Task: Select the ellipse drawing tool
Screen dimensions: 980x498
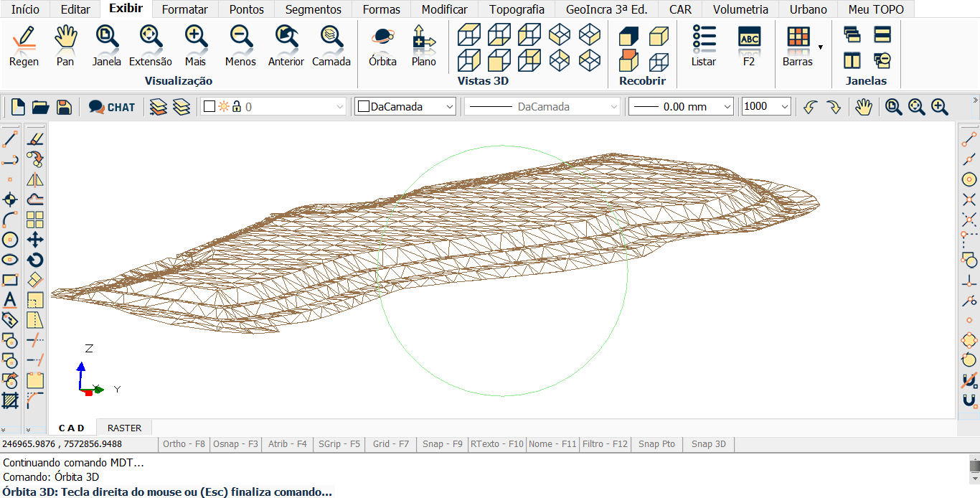Action: pyautogui.click(x=10, y=260)
